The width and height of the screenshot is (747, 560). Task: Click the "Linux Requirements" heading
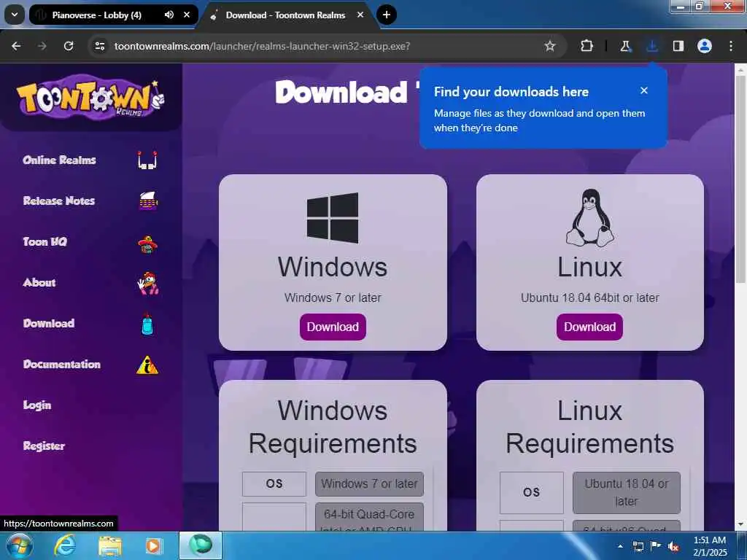(589, 427)
